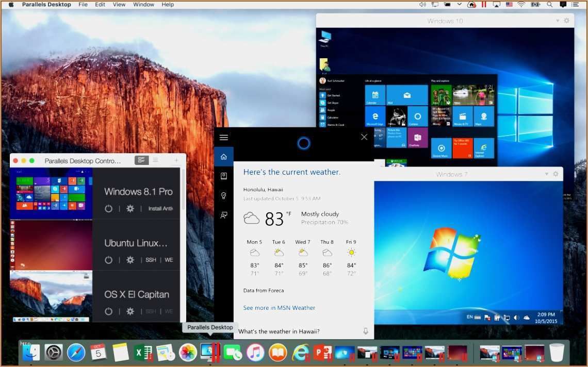The width and height of the screenshot is (588, 367).
Task: Open This PC on Windows 10 desktop
Action: [x=325, y=39]
